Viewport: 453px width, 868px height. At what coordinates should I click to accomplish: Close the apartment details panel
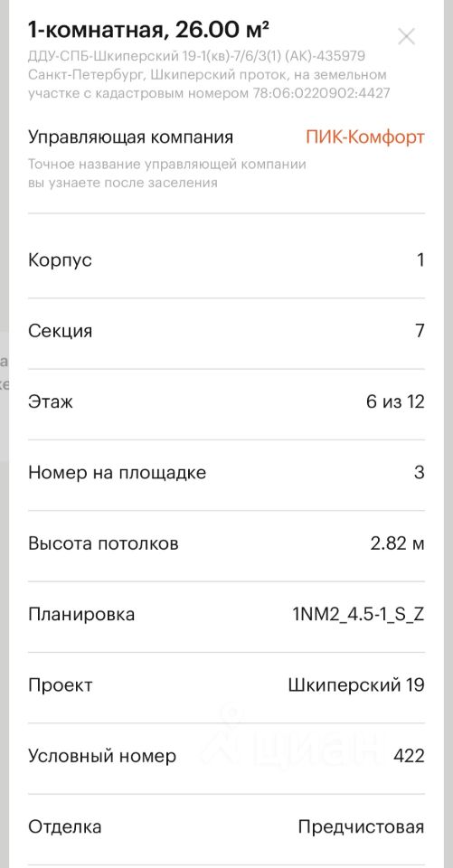pos(407,37)
